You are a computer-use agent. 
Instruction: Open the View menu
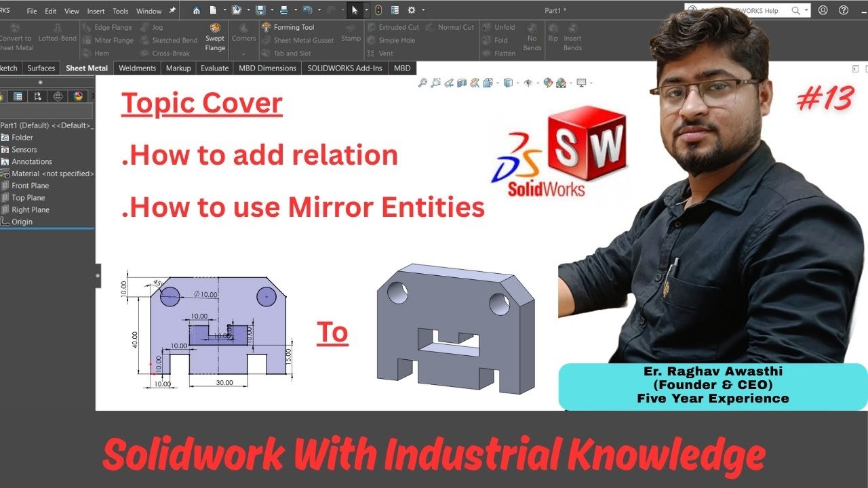point(71,11)
